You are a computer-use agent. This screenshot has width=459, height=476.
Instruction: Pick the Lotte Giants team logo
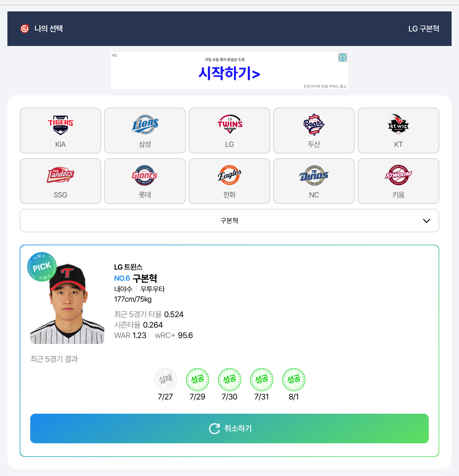(145, 175)
